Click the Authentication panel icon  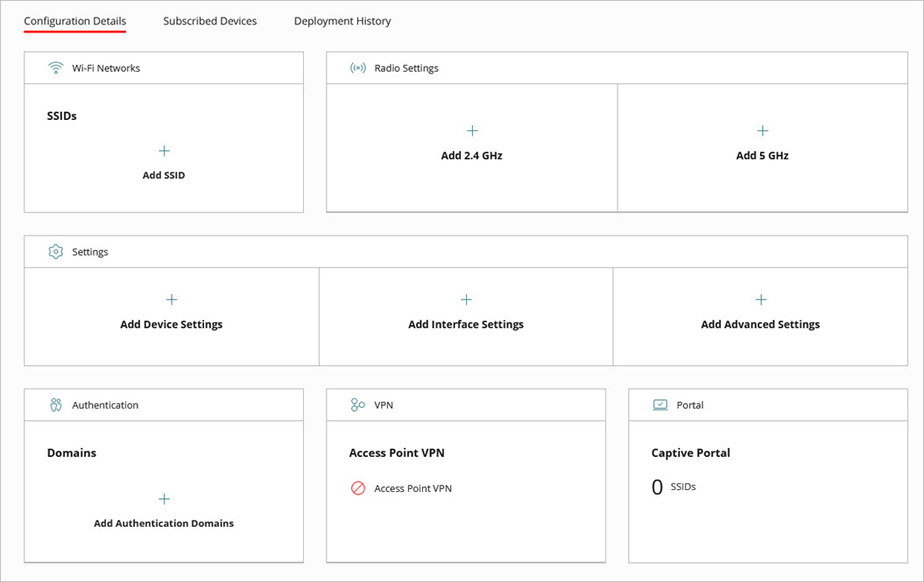tap(54, 404)
